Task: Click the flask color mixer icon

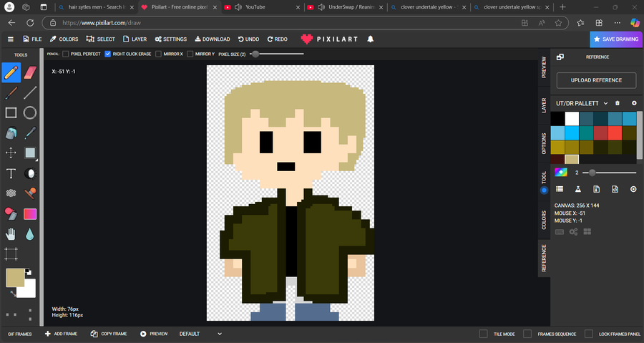Action: coord(578,189)
